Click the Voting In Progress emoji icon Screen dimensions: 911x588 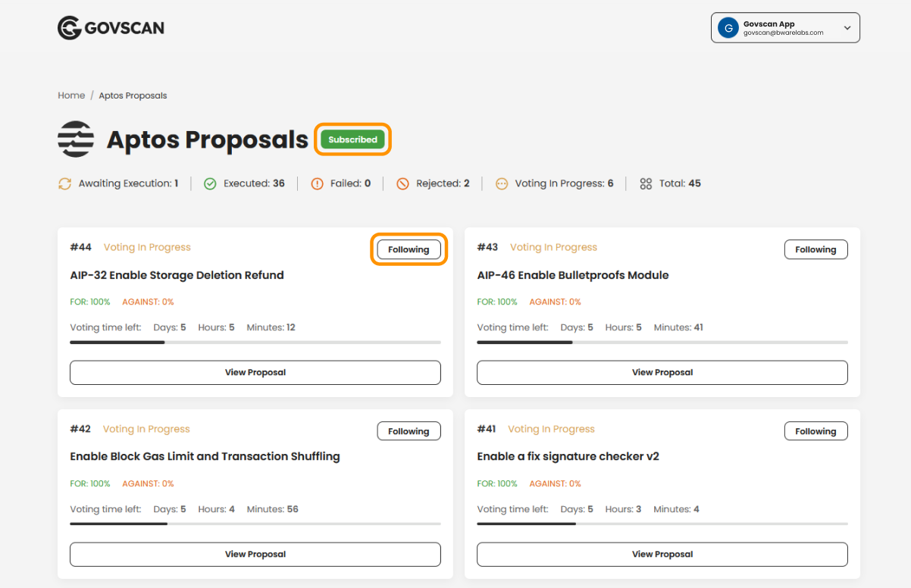[x=501, y=183]
